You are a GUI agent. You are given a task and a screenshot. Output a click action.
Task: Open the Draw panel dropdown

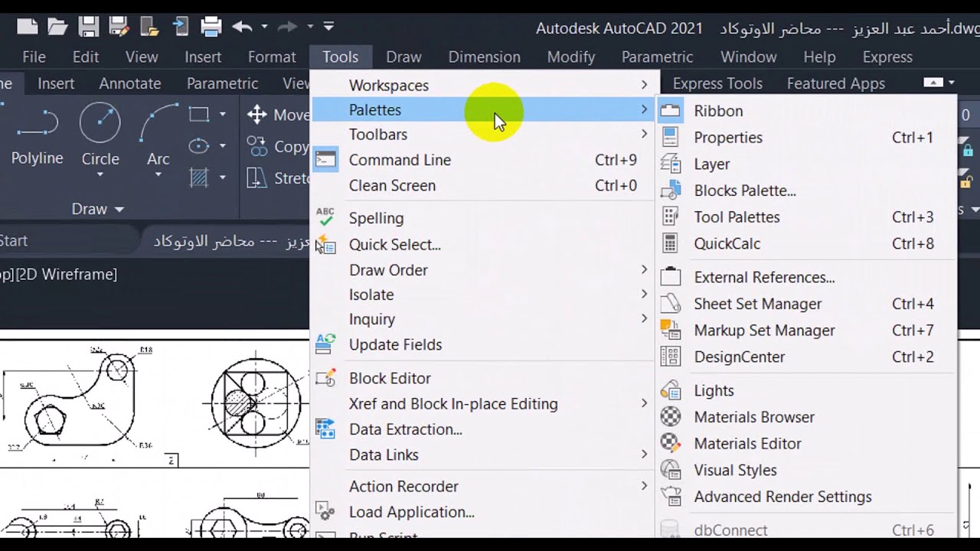click(x=97, y=209)
